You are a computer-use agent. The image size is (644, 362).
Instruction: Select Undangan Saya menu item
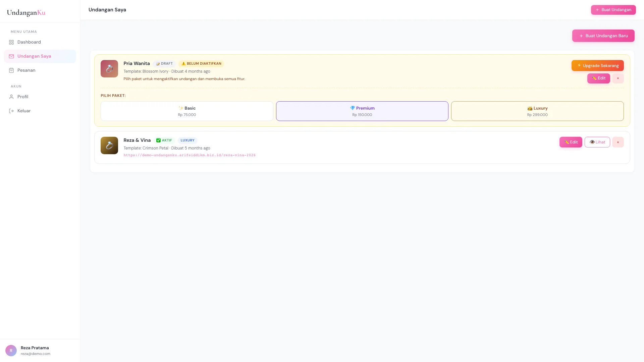(x=40, y=56)
